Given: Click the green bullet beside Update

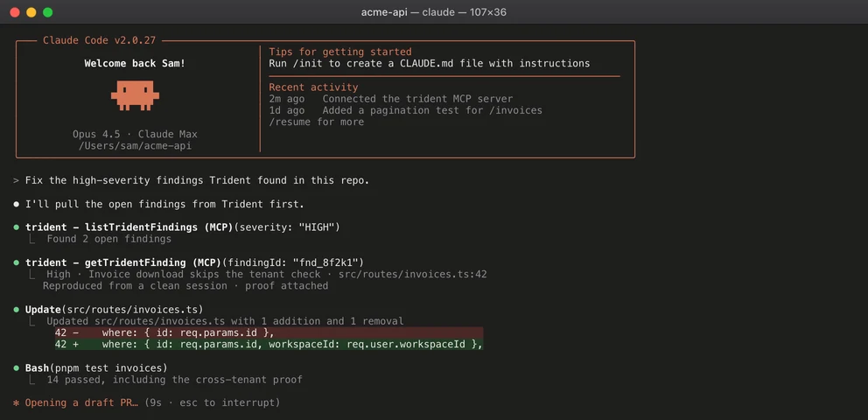Looking at the screenshot, I should 16,309.
